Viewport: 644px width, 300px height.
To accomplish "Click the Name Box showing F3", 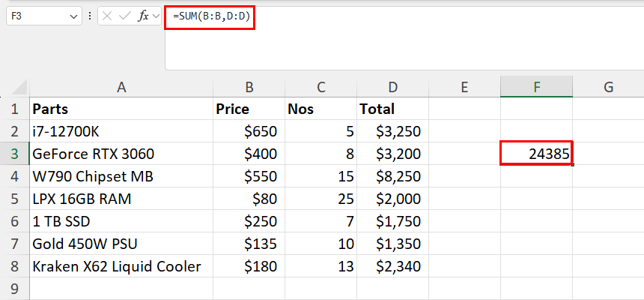I will (44, 16).
